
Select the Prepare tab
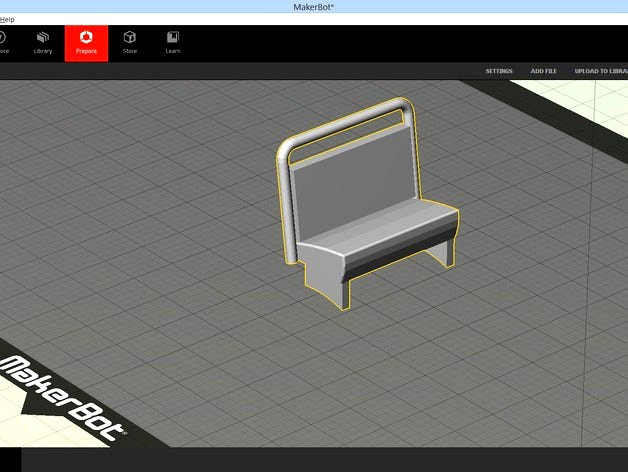point(86,43)
